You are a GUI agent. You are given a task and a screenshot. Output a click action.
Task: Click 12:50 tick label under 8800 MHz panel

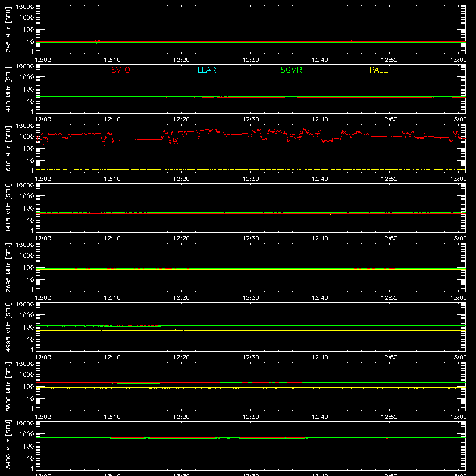(x=389, y=417)
